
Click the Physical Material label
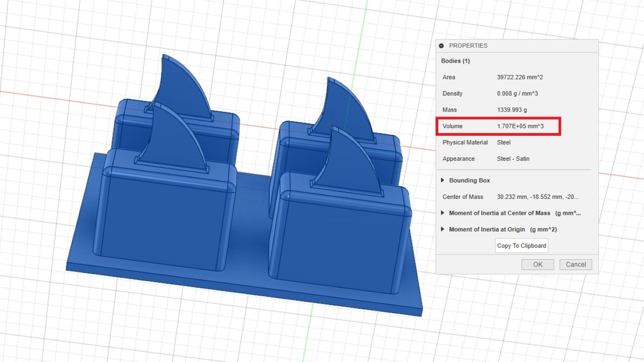click(465, 142)
